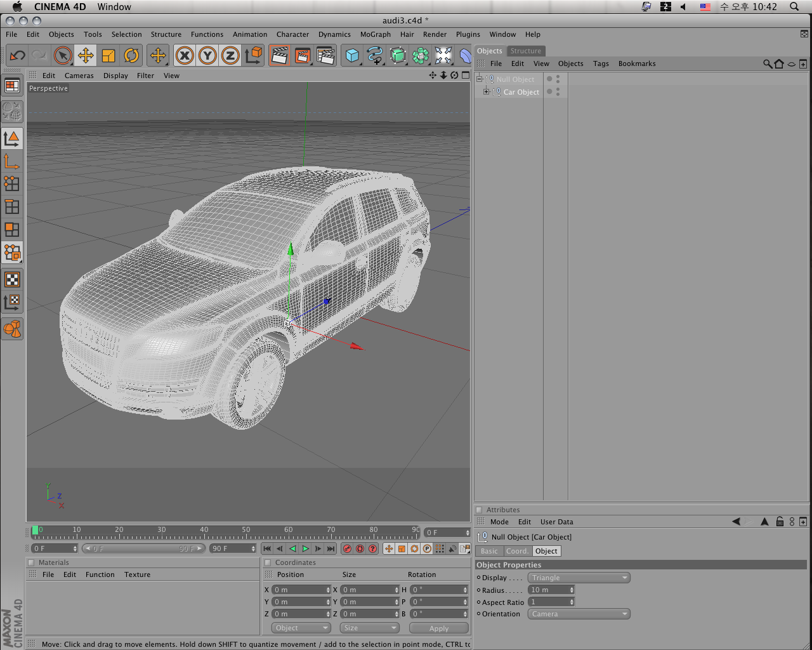Image resolution: width=812 pixels, height=650 pixels.
Task: Switch to Polygons mode
Action: [x=12, y=230]
